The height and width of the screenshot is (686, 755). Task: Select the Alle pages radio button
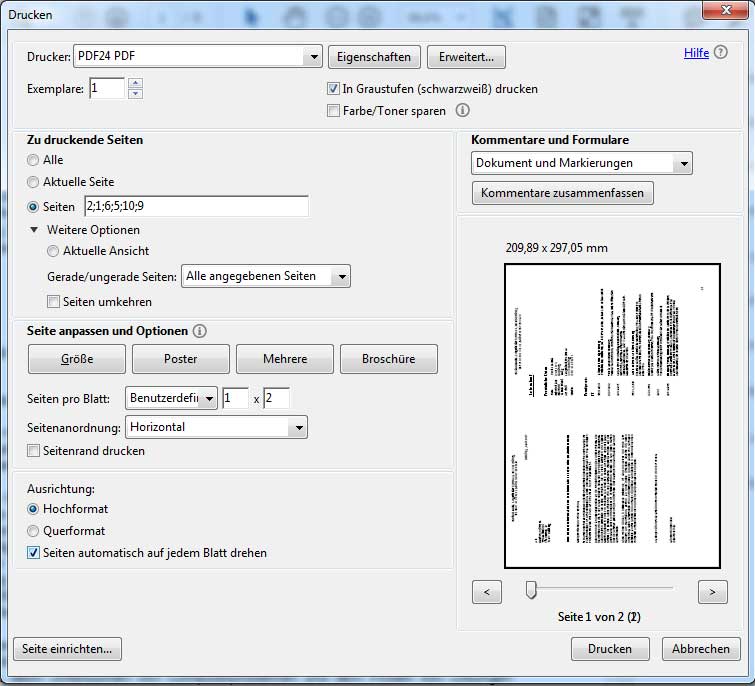pos(33,160)
